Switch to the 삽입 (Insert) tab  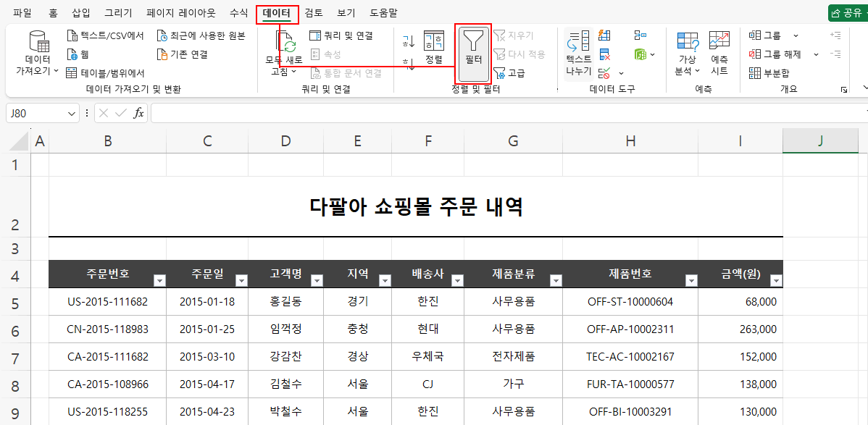[x=81, y=13]
